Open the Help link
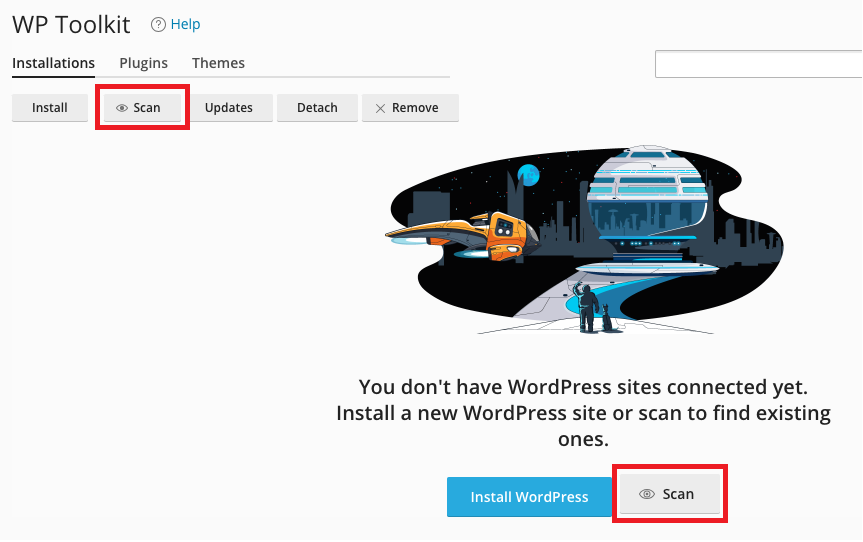This screenshot has height=542, width=863. click(186, 24)
